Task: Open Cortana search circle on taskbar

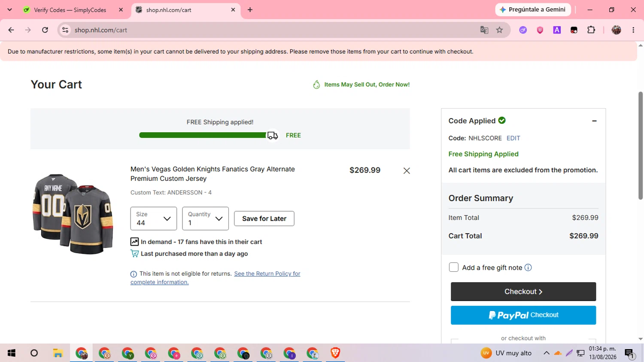Action: pyautogui.click(x=34, y=353)
